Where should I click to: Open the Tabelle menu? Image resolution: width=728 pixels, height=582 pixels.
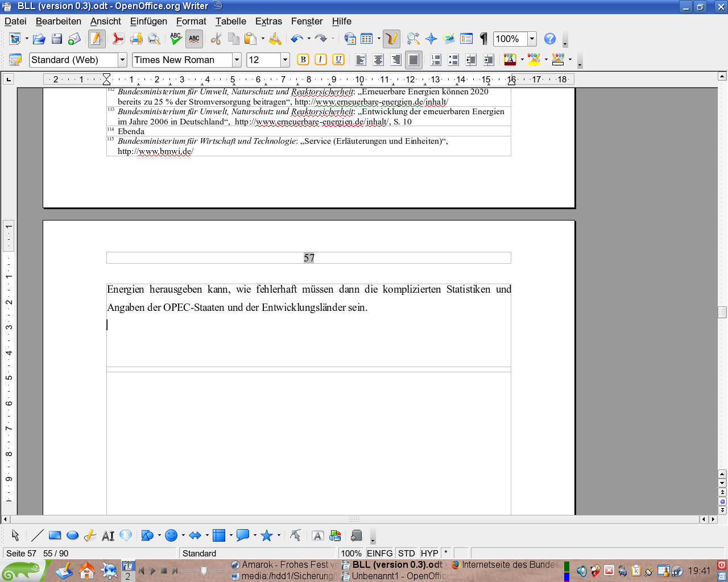230,21
